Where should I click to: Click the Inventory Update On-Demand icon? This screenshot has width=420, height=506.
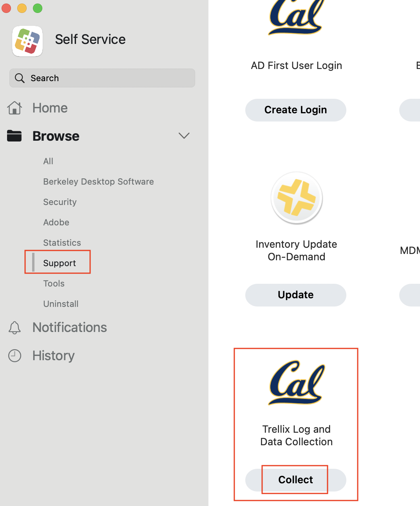(297, 198)
